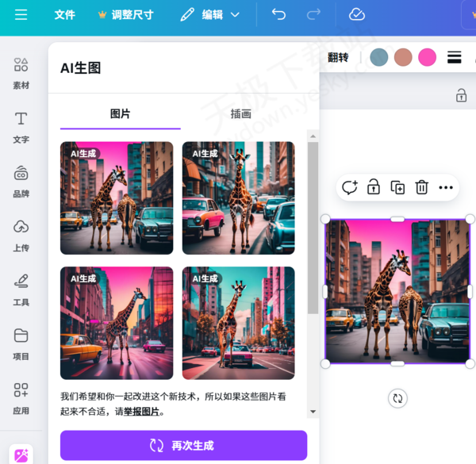Select AI image with two giraffes
Viewport: 476px width, 464px height.
[117, 197]
